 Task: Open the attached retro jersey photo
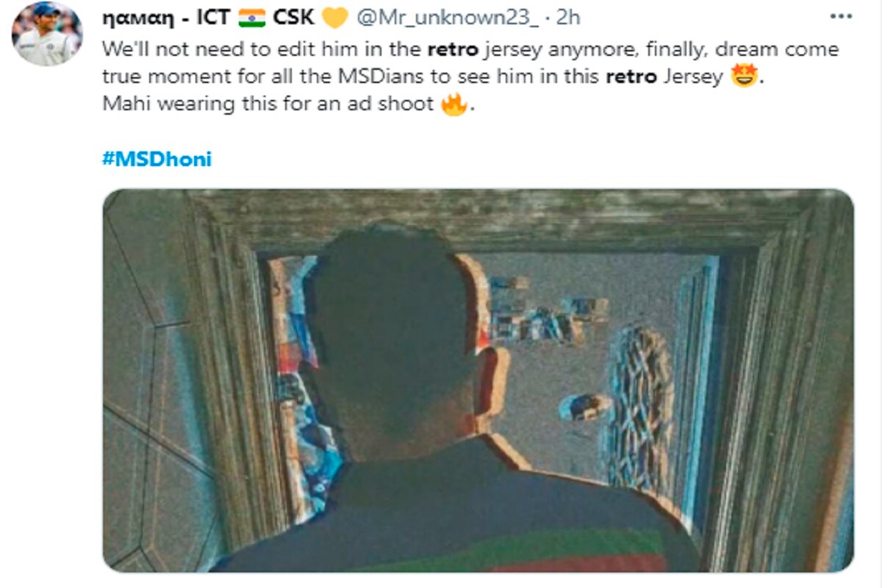[x=478, y=381]
